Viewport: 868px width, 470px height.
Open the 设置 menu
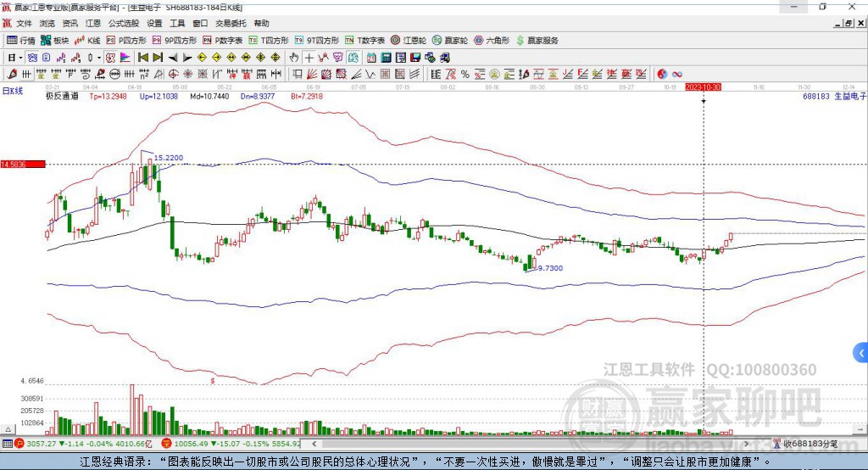click(154, 23)
